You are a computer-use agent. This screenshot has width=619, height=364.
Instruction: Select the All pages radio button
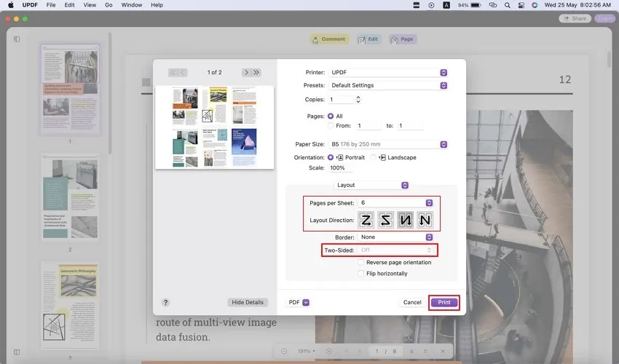pos(331,116)
